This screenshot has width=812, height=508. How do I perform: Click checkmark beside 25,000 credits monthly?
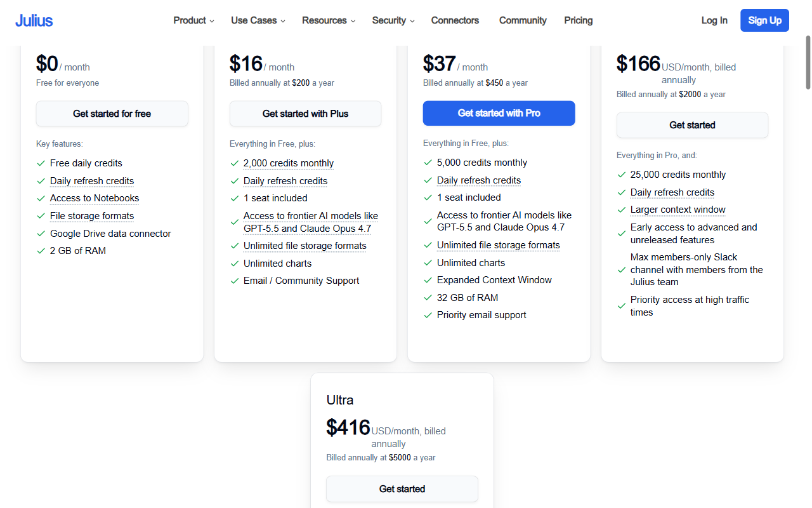pyautogui.click(x=622, y=175)
